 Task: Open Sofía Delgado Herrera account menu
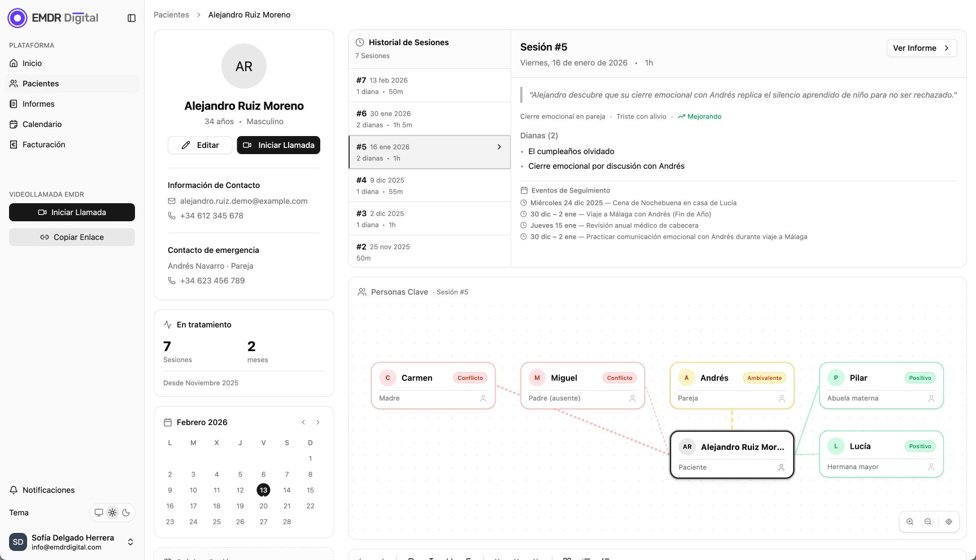pos(72,542)
